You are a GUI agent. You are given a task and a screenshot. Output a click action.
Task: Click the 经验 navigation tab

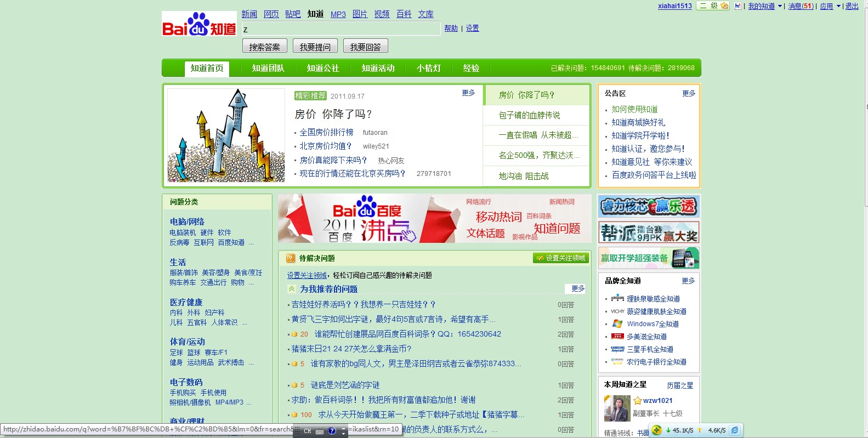click(x=471, y=68)
